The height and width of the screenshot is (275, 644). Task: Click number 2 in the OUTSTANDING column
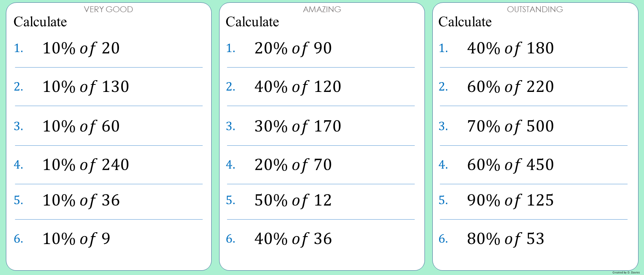443,87
